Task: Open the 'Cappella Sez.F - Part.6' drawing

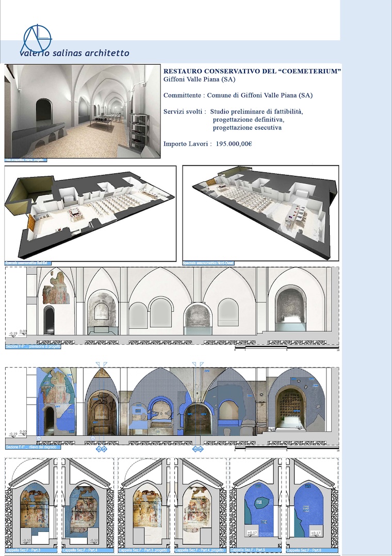Action: click(312, 505)
